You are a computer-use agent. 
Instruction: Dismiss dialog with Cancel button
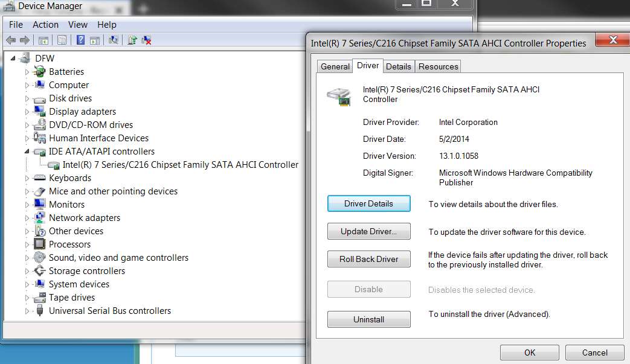click(594, 353)
